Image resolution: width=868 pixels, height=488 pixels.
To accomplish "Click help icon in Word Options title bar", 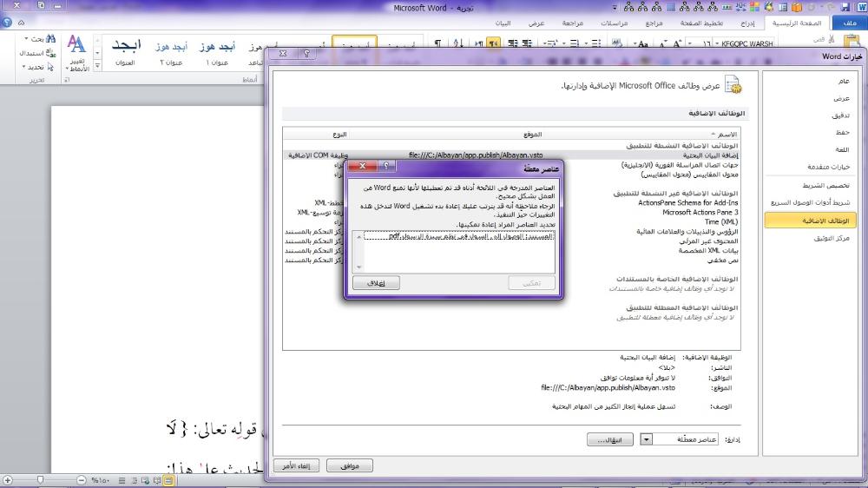I will pos(306,54).
